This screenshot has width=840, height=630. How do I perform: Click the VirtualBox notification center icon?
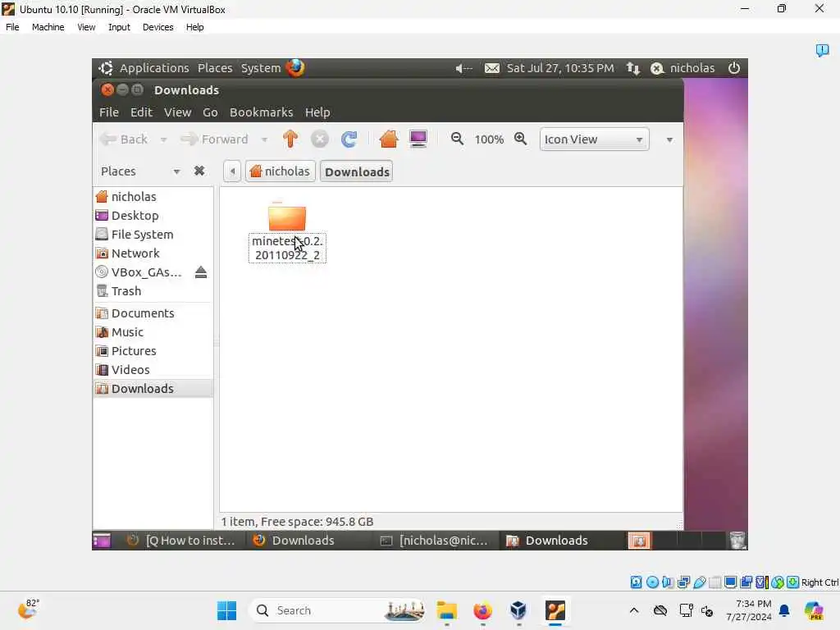coord(822,50)
